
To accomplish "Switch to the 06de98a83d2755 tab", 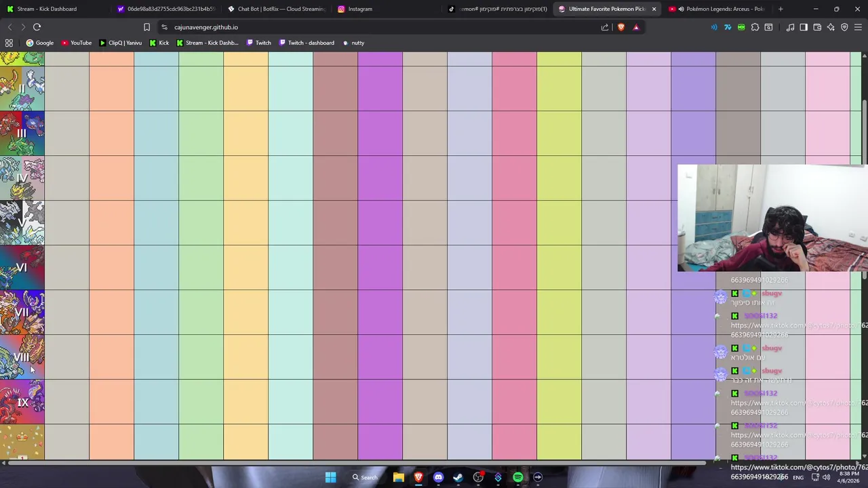I will (165, 9).
